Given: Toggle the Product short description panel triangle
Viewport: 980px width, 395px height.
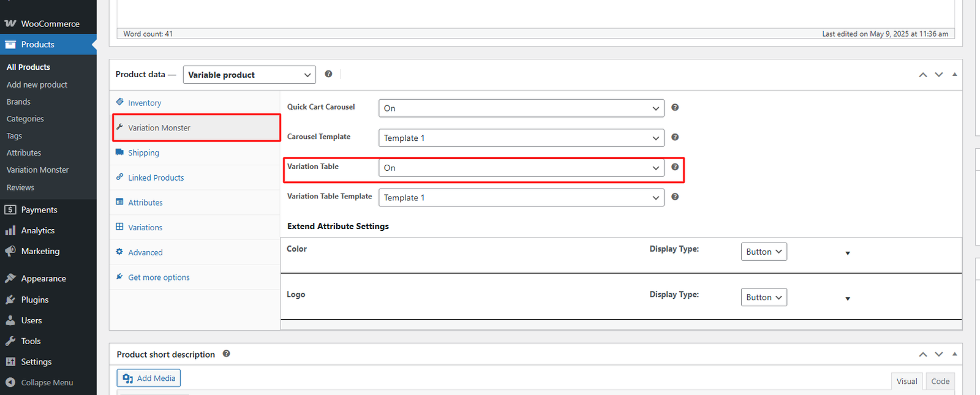Looking at the screenshot, I should [x=954, y=354].
